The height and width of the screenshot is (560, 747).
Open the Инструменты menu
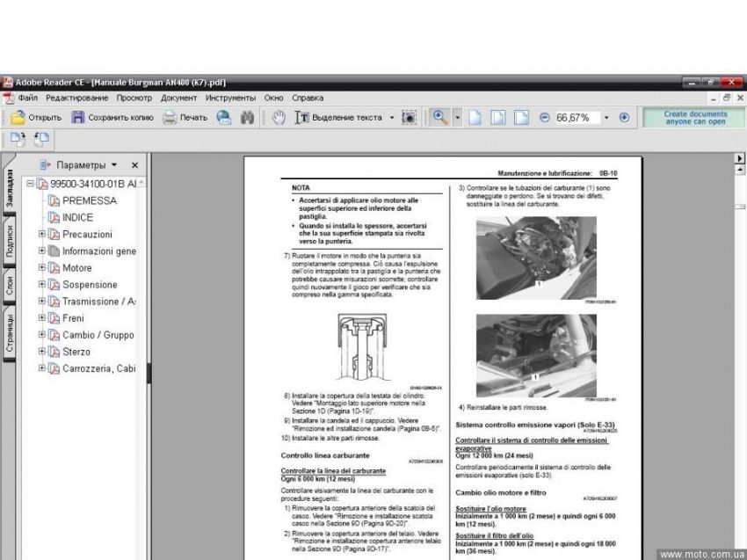[x=230, y=98]
